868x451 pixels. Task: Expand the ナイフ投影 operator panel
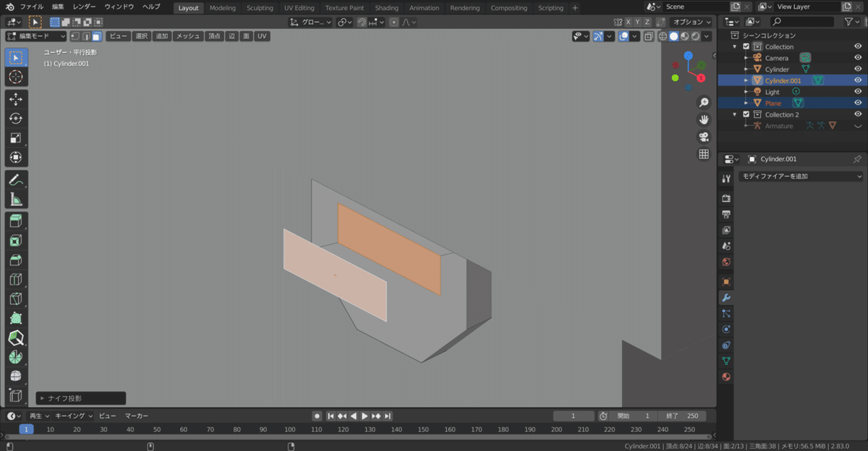(x=81, y=398)
